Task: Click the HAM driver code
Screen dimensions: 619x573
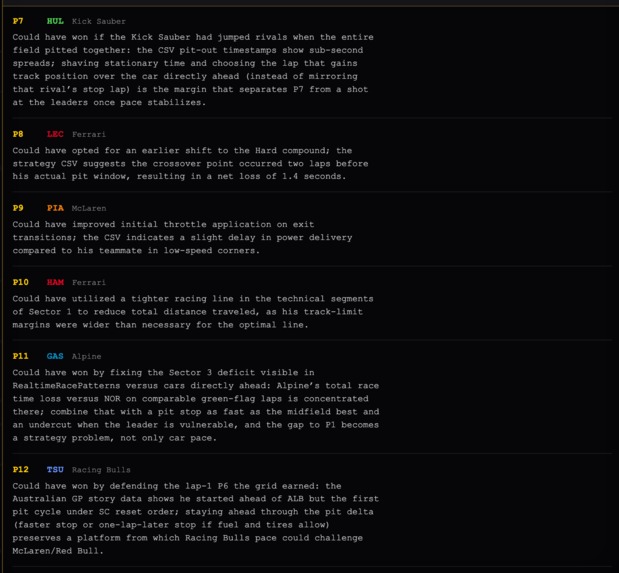Action: [55, 282]
